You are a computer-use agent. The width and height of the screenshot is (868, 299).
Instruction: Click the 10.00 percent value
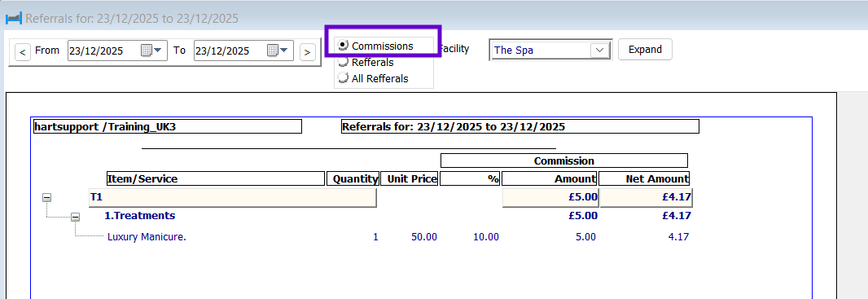coord(486,237)
